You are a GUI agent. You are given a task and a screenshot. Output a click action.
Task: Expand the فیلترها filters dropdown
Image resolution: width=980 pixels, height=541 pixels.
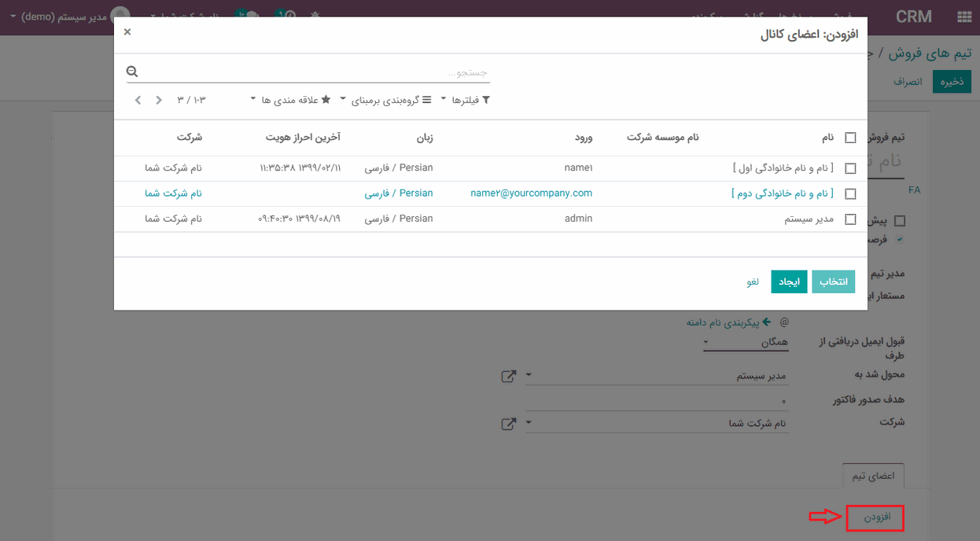click(465, 100)
